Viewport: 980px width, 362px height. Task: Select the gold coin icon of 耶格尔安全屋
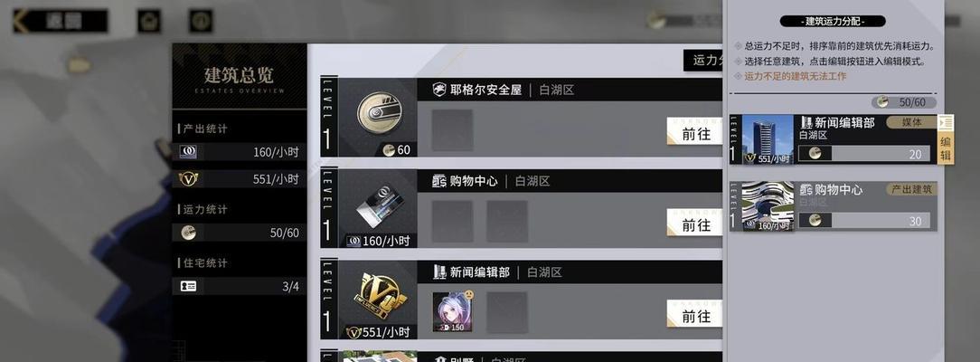coord(380,111)
